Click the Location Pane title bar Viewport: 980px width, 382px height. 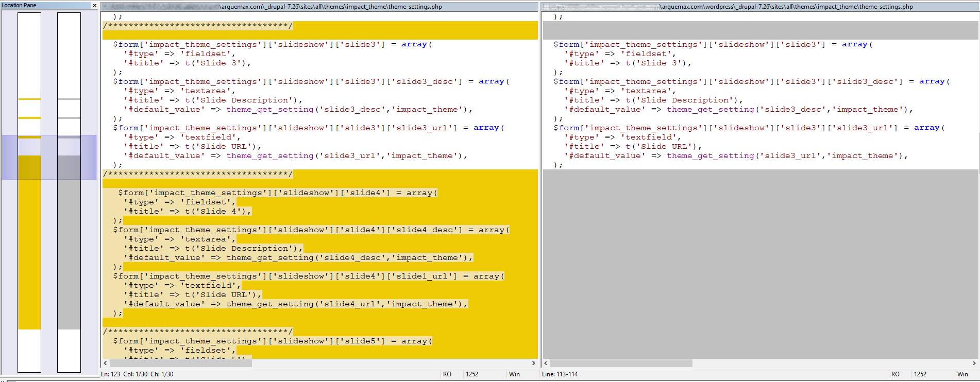49,5
